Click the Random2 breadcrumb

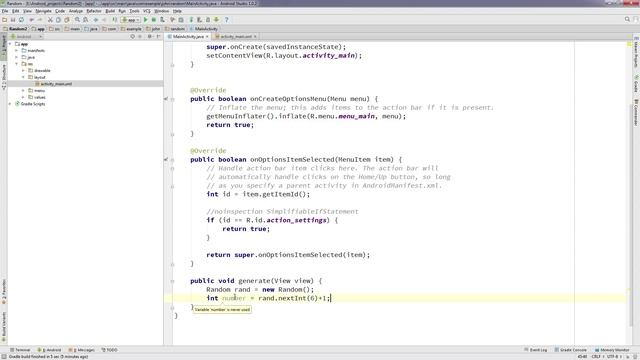tap(15, 29)
